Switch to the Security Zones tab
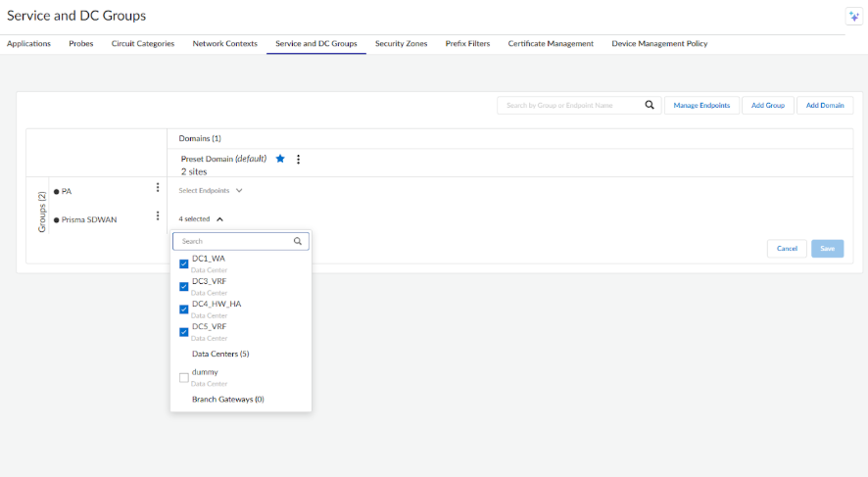This screenshot has height=477, width=868. (x=401, y=44)
